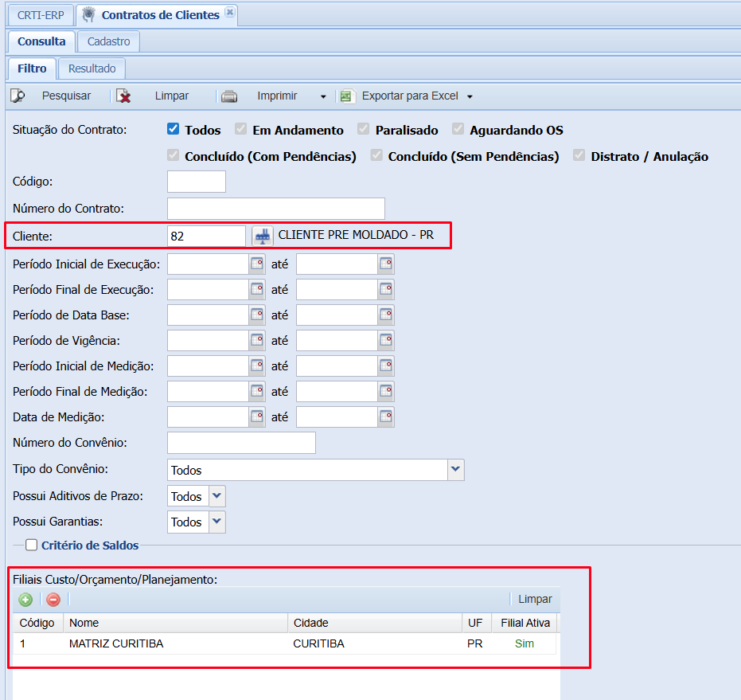Click the Número do Convênio field

[241, 443]
